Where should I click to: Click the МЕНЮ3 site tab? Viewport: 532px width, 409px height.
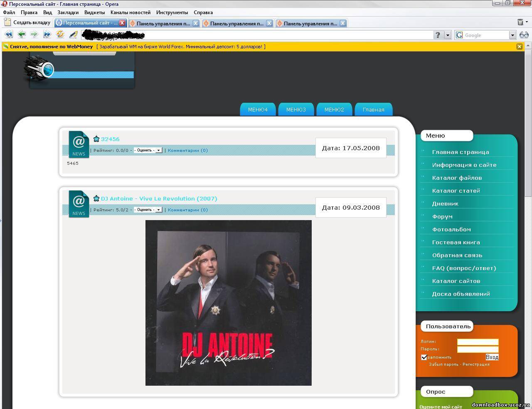pyautogui.click(x=296, y=109)
